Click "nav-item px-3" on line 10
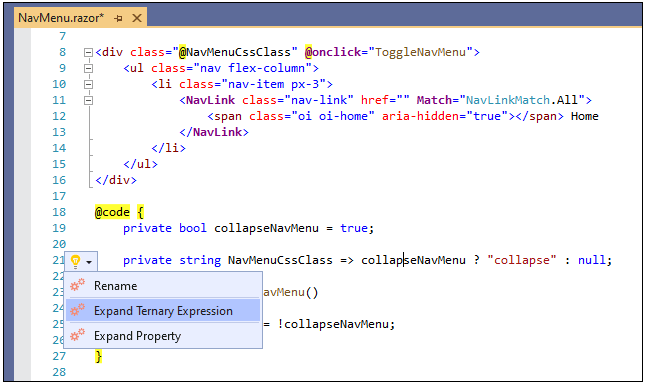The height and width of the screenshot is (385, 646). point(274,85)
